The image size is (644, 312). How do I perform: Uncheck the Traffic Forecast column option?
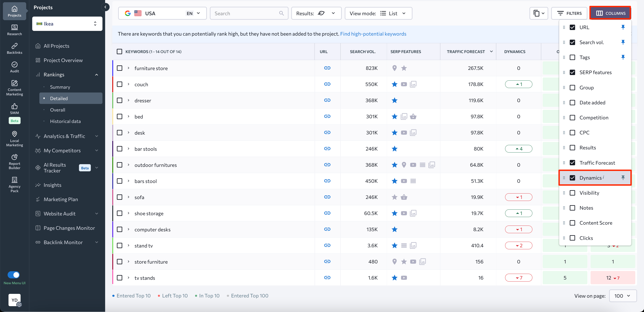[572, 163]
